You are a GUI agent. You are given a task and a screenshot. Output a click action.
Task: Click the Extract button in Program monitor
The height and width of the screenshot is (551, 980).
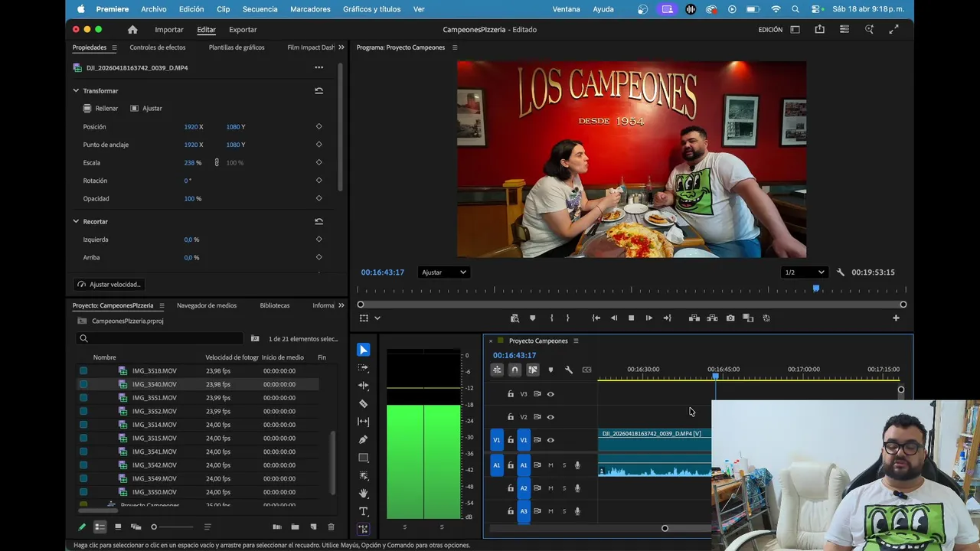712,318
